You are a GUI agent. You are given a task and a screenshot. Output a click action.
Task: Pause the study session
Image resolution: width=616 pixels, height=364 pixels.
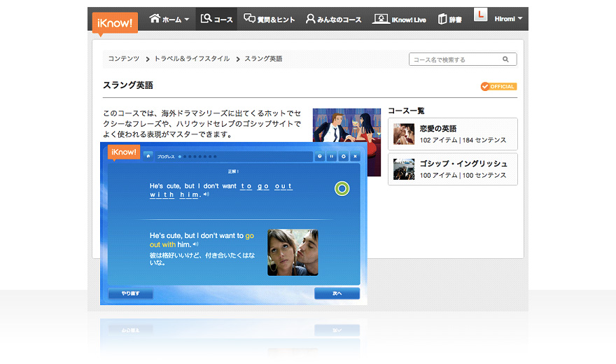tap(332, 156)
